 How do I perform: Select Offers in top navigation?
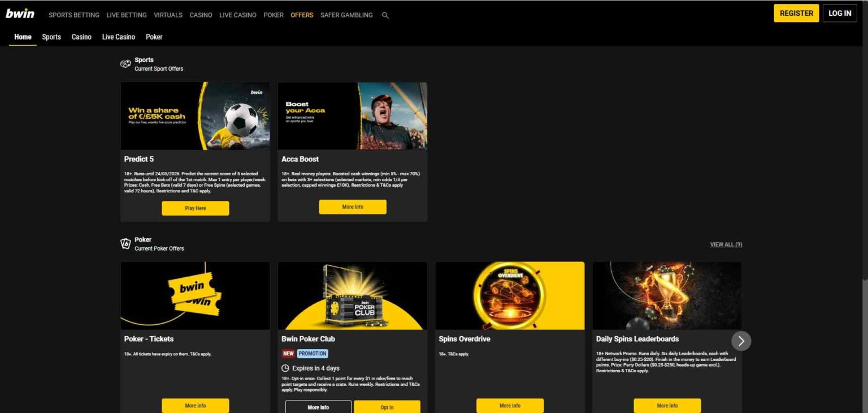(302, 15)
